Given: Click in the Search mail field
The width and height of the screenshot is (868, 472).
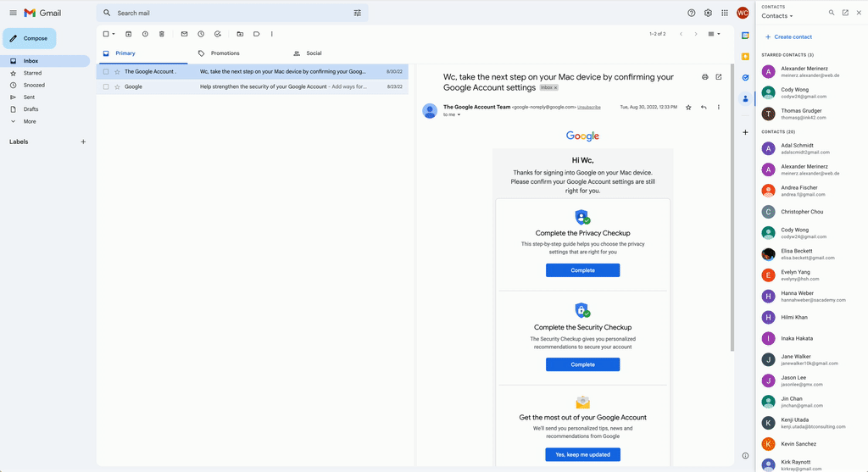Looking at the screenshot, I should click(x=232, y=13).
